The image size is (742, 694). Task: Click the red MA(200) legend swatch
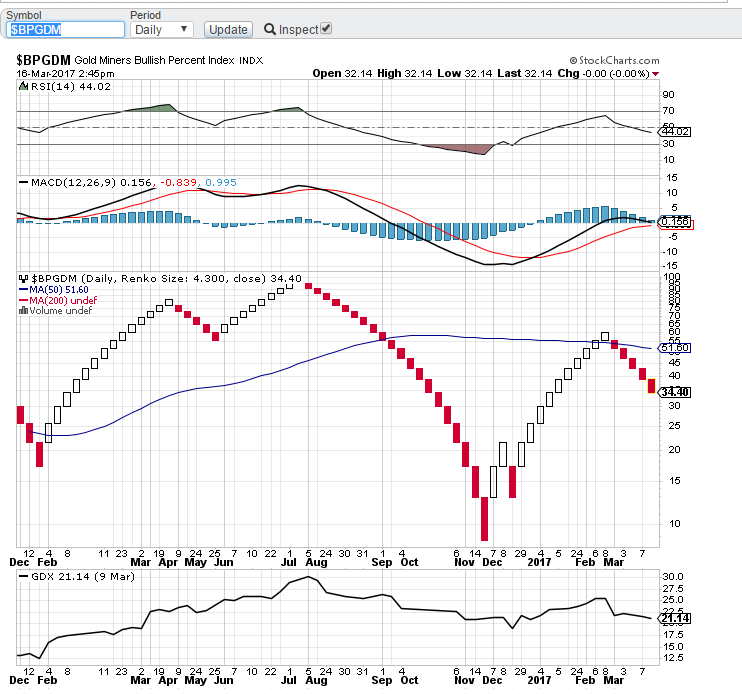pyautogui.click(x=23, y=299)
